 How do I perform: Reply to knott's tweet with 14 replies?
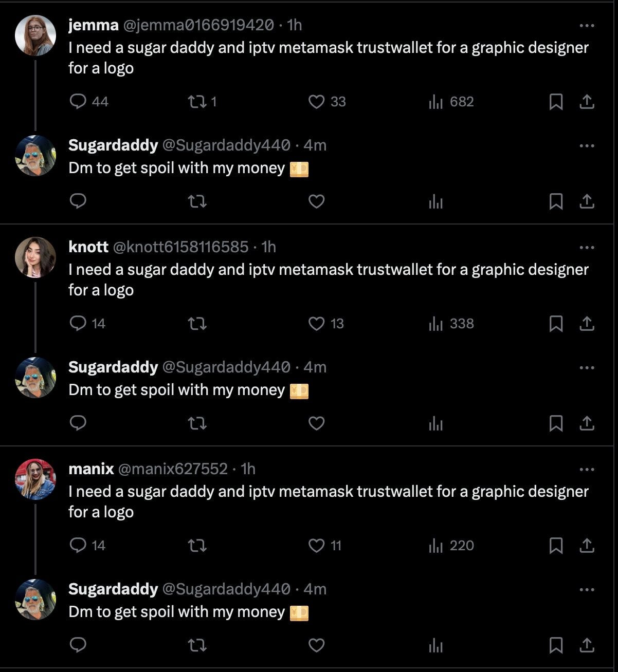[78, 323]
